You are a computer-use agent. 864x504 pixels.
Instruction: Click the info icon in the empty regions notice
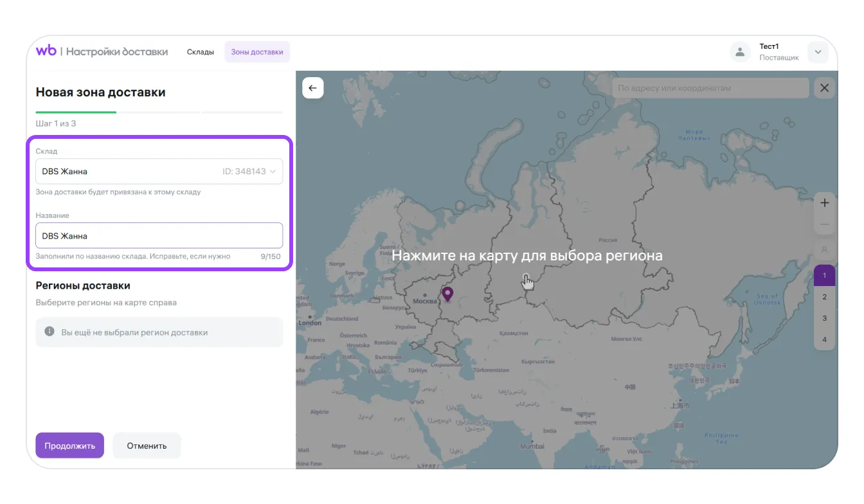click(x=49, y=332)
